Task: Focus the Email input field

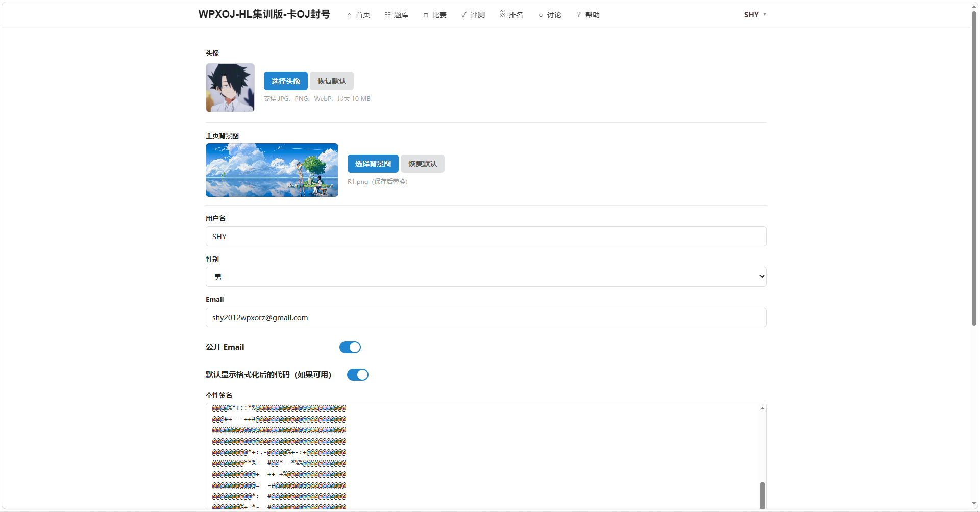Action: point(486,318)
